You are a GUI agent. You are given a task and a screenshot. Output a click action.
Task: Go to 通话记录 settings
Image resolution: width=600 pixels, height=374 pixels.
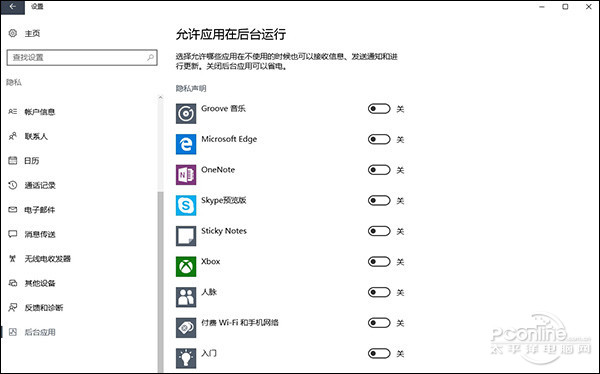point(40,185)
